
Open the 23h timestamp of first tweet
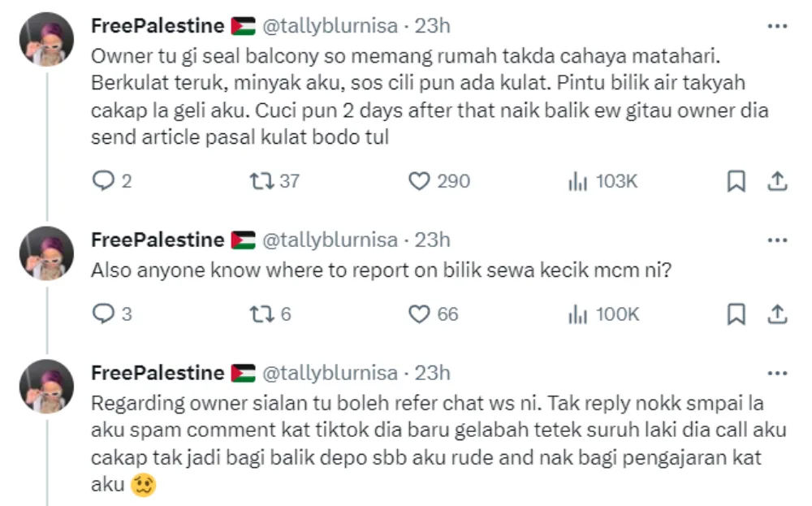pos(432,26)
